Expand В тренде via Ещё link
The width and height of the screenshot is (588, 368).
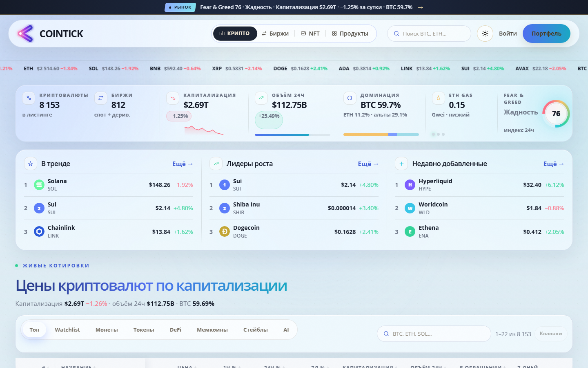pos(183,164)
